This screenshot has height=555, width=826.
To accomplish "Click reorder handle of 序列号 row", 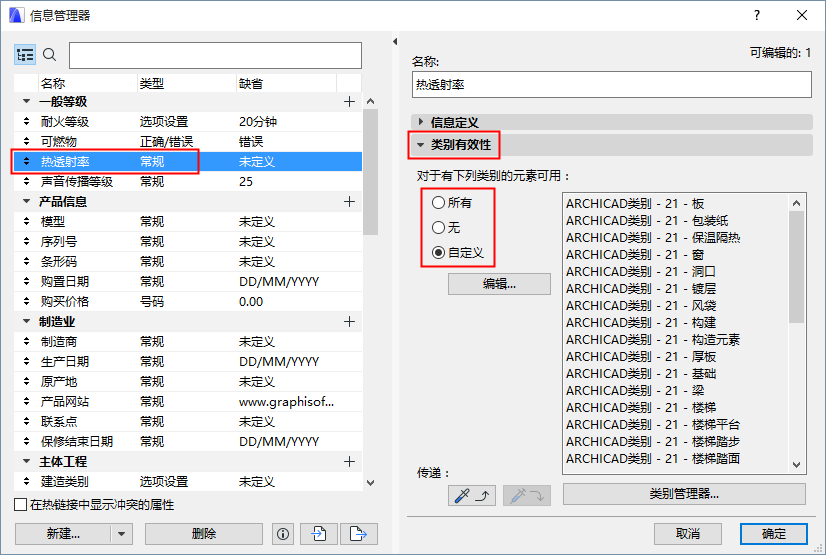I will point(26,242).
